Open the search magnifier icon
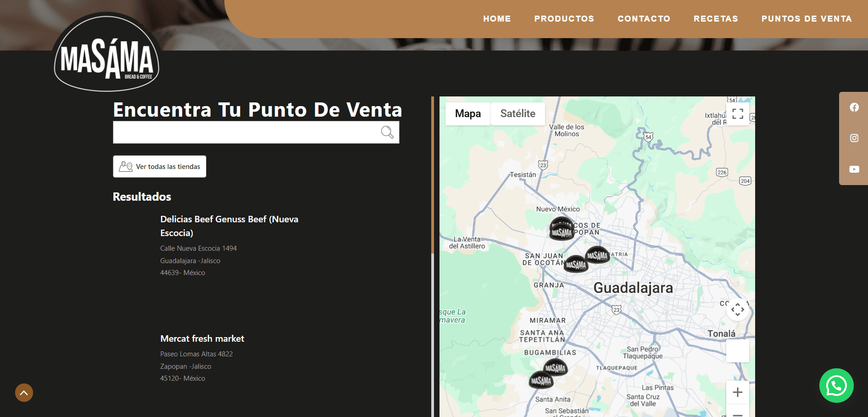This screenshot has width=868, height=417. (387, 132)
